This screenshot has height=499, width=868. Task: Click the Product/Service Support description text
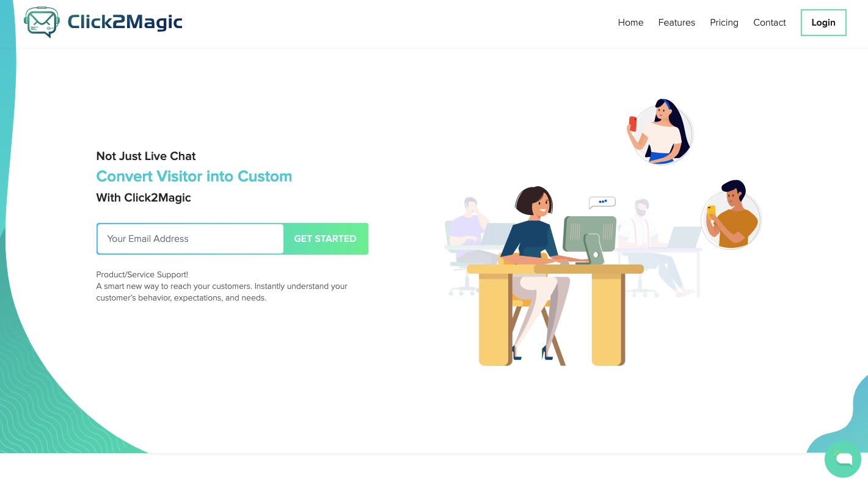pyautogui.click(x=222, y=286)
